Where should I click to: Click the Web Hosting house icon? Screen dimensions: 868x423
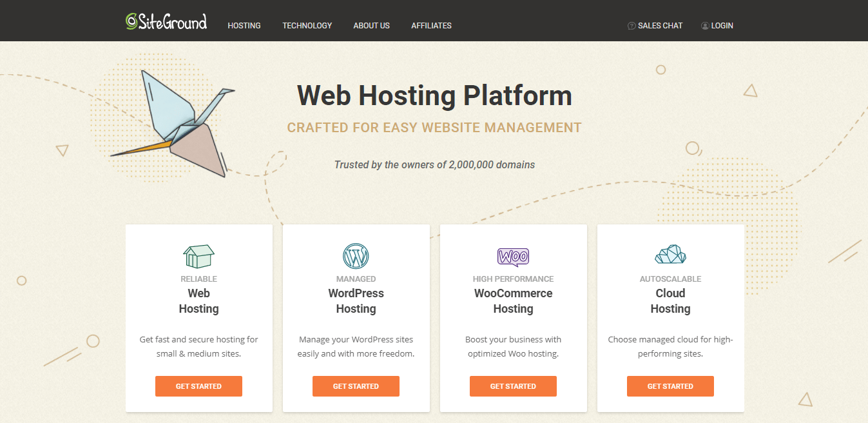[x=198, y=256]
